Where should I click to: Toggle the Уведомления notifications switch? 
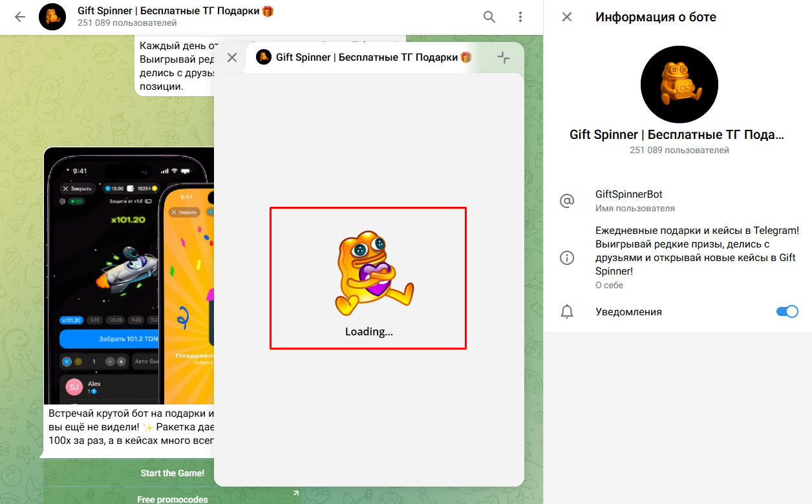[787, 311]
